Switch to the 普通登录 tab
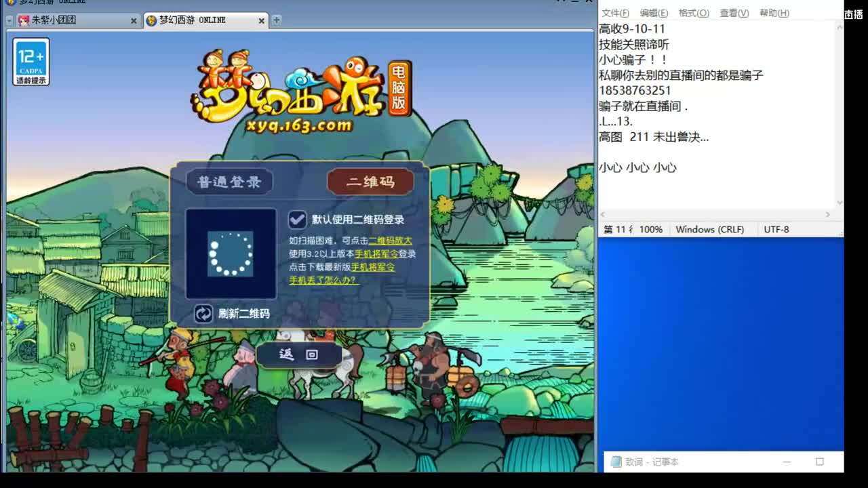 pyautogui.click(x=229, y=182)
